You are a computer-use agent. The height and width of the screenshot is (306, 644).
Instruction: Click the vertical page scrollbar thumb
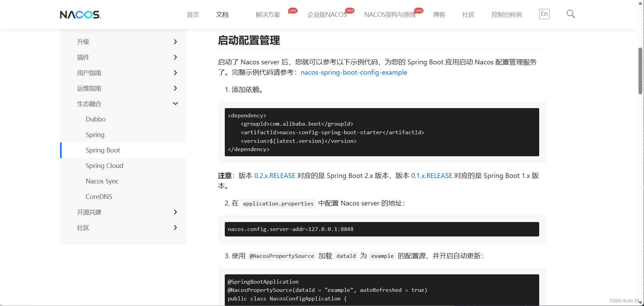click(641, 71)
